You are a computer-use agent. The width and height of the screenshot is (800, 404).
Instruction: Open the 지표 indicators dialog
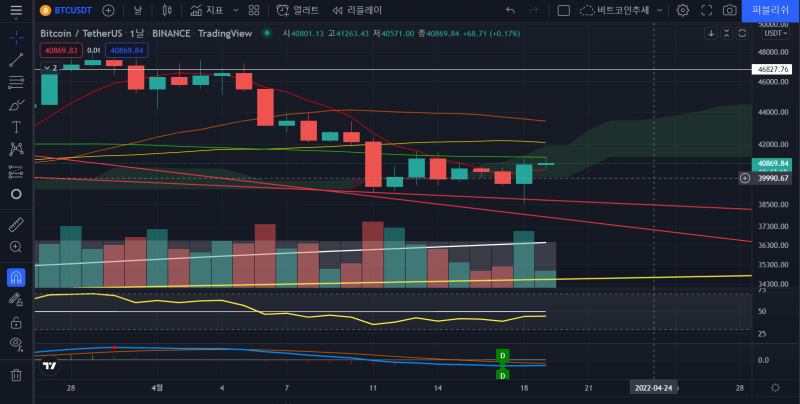coord(207,10)
